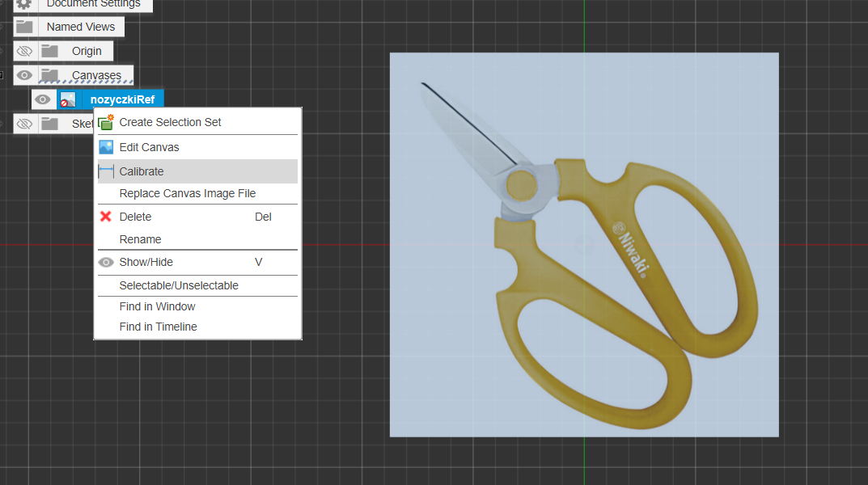The height and width of the screenshot is (485, 868).
Task: Toggle visibility eye of nozyczkiRef canvas
Action: tap(43, 99)
